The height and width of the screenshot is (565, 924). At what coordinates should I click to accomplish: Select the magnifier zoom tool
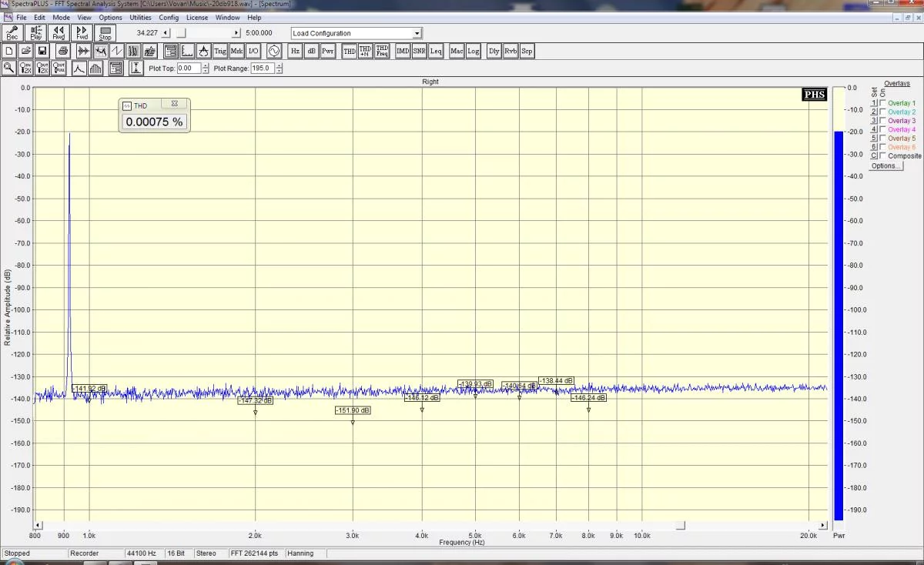(x=9, y=68)
